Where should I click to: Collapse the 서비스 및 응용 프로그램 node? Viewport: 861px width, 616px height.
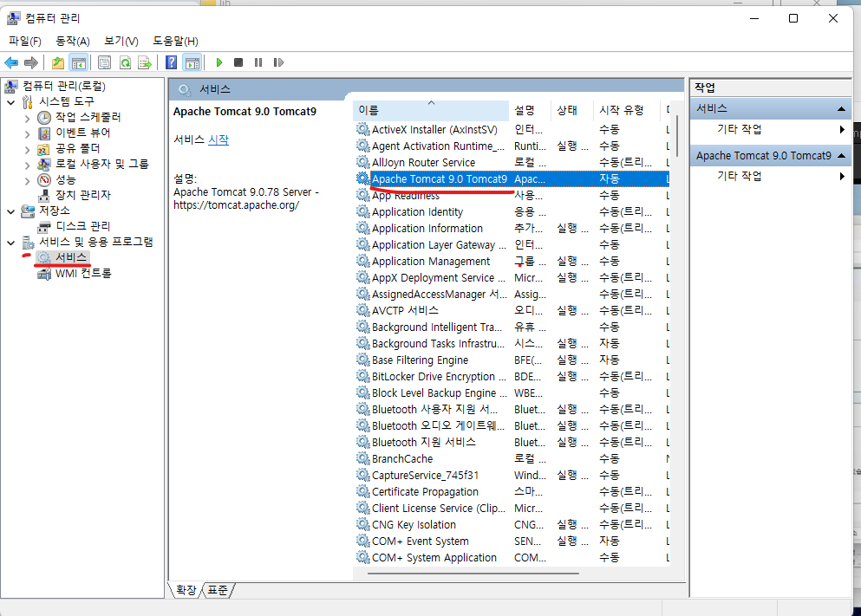(x=11, y=243)
